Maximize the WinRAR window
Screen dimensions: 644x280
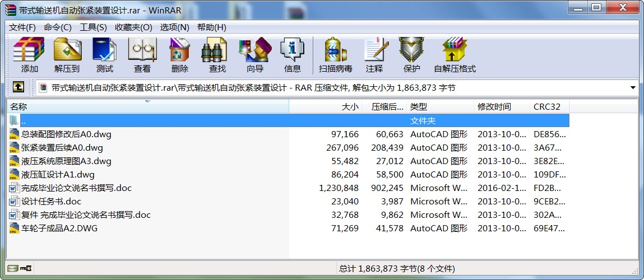click(596, 7)
